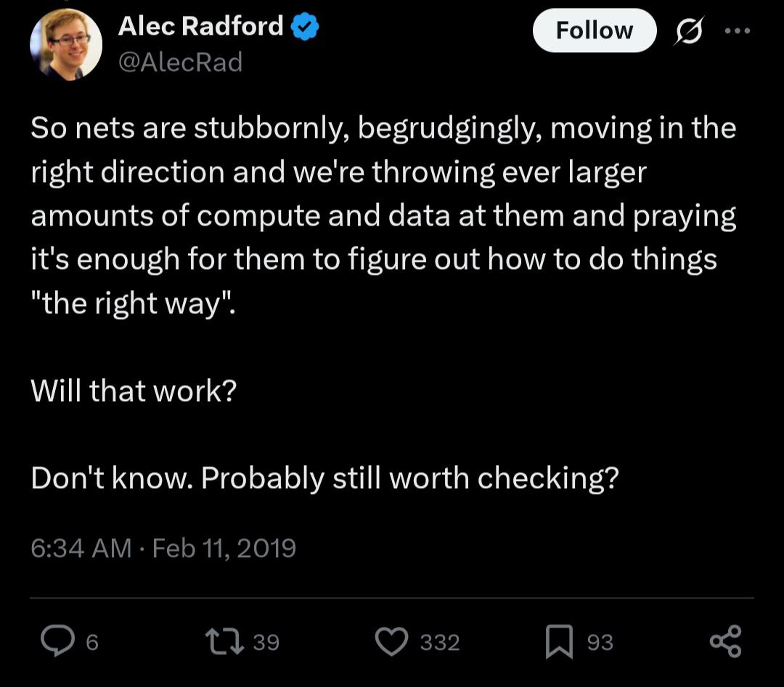View the 332 likes count
The image size is (784, 687).
(440, 642)
